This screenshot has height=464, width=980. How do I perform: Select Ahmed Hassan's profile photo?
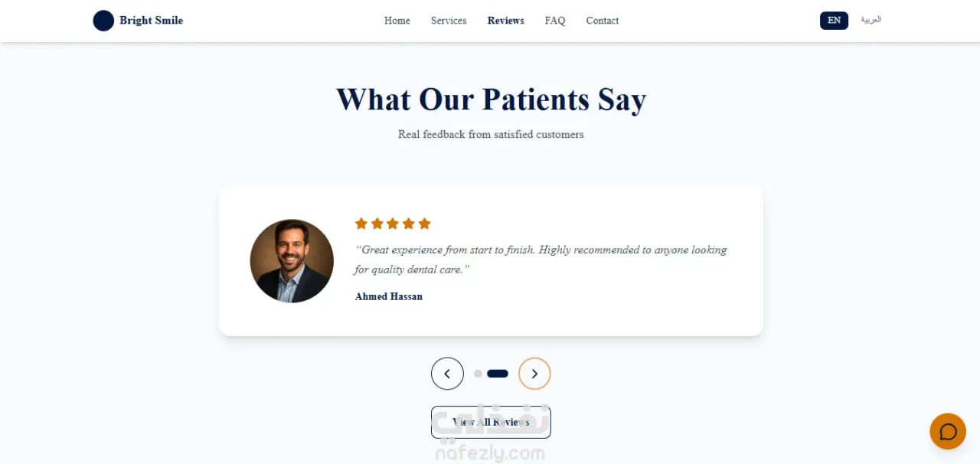[292, 261]
